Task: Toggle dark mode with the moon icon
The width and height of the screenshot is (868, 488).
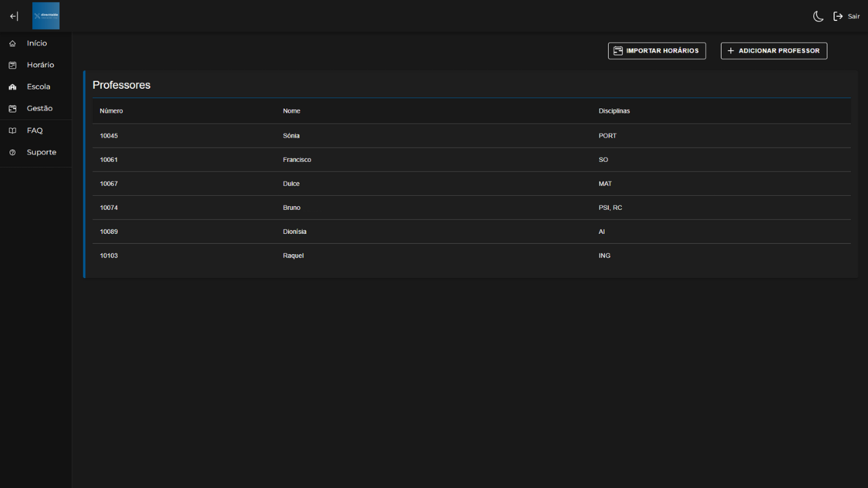Action: click(818, 16)
